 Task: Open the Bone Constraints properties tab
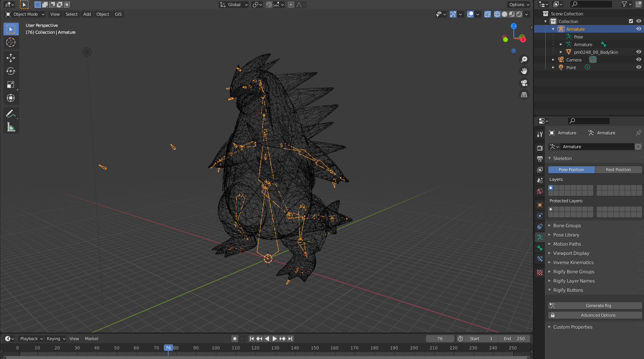point(540,259)
